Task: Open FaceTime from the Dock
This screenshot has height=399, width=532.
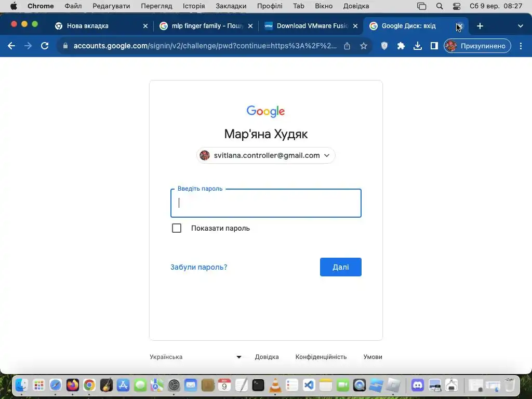Action: click(343, 385)
